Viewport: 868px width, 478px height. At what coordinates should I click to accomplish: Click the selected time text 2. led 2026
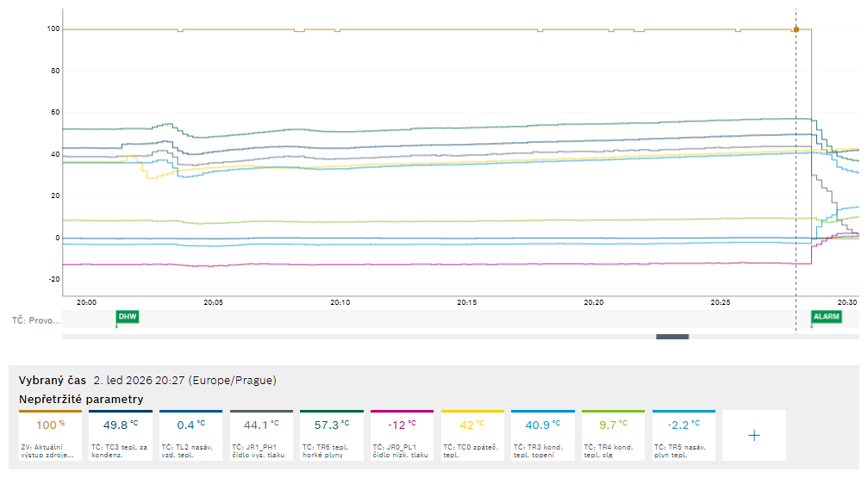click(x=138, y=380)
